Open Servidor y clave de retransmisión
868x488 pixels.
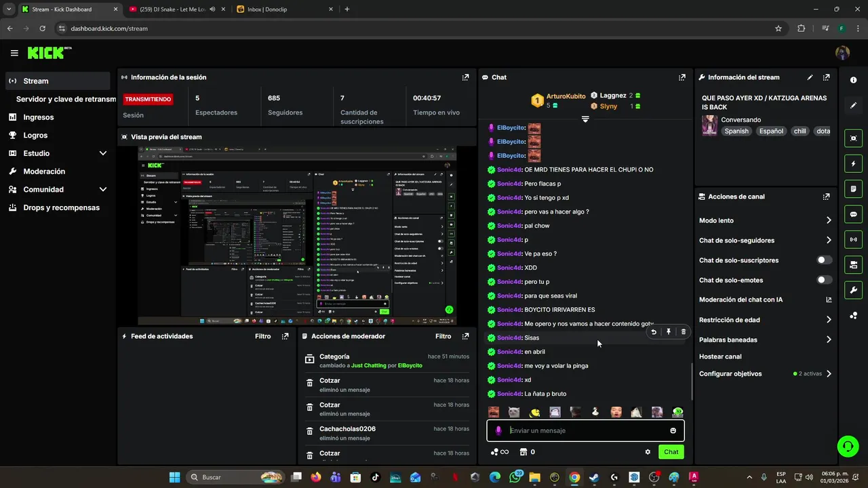(x=66, y=99)
